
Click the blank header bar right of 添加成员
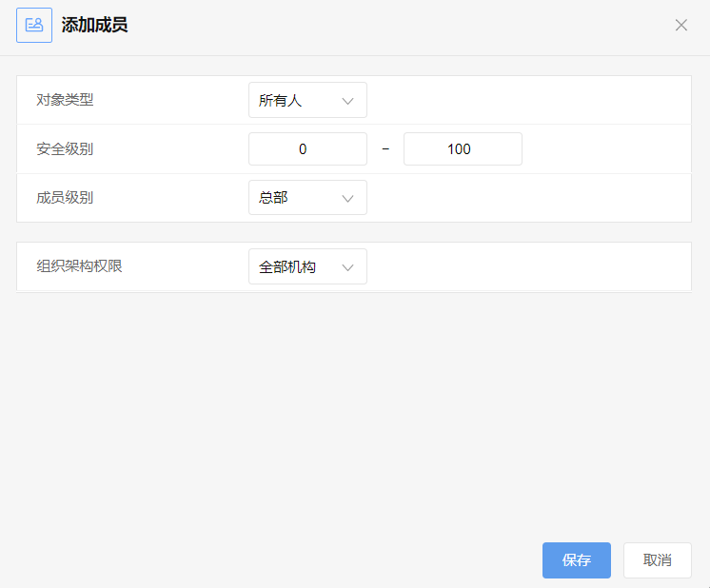coord(399,26)
